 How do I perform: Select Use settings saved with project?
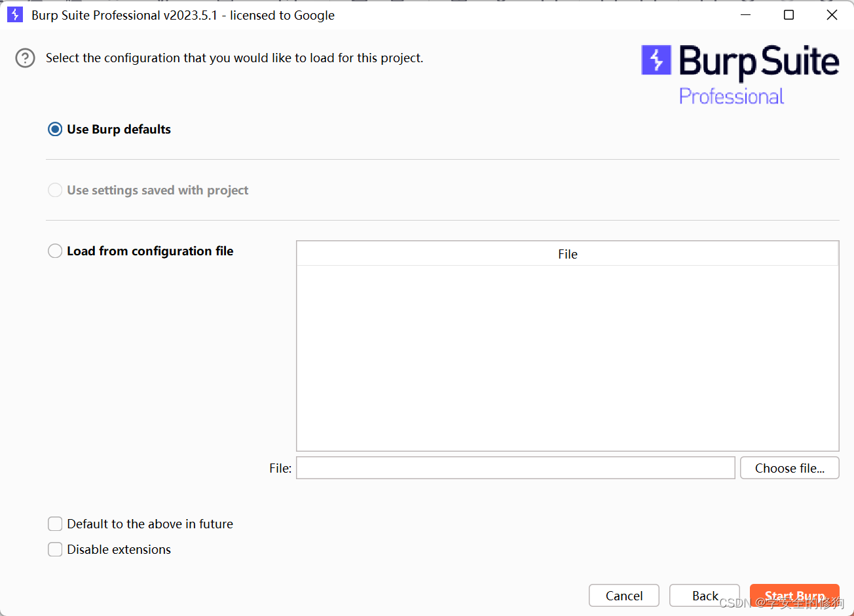(x=55, y=190)
